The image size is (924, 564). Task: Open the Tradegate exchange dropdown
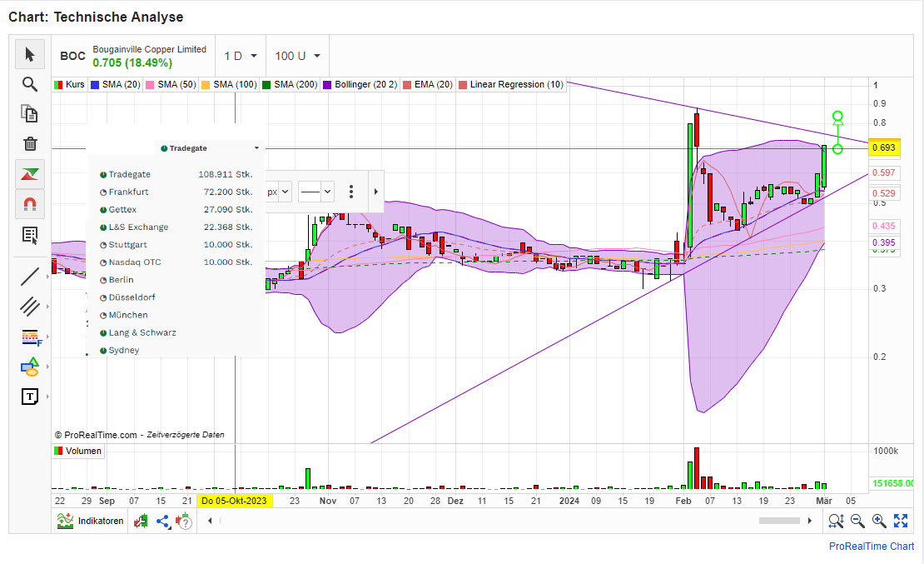pyautogui.click(x=210, y=148)
